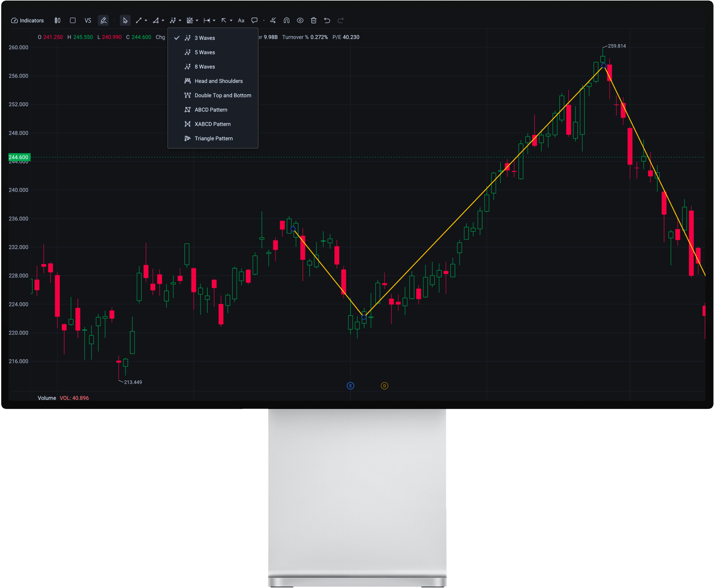714x588 pixels.
Task: Select the arrow marker tool icon
Action: click(224, 20)
